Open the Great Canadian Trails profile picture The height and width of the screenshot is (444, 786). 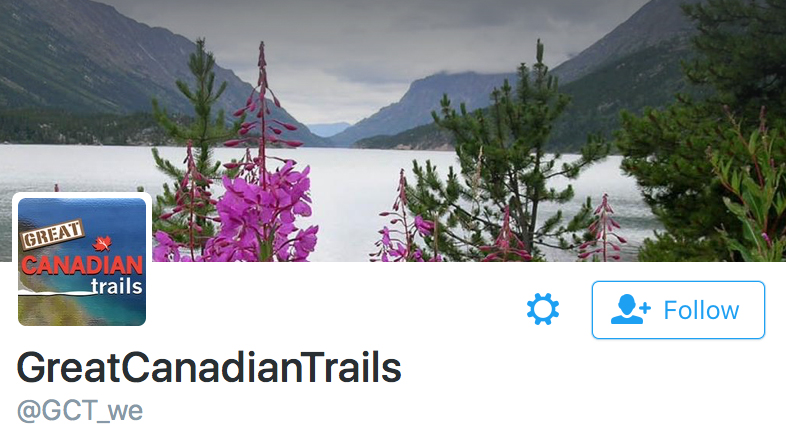tap(82, 262)
